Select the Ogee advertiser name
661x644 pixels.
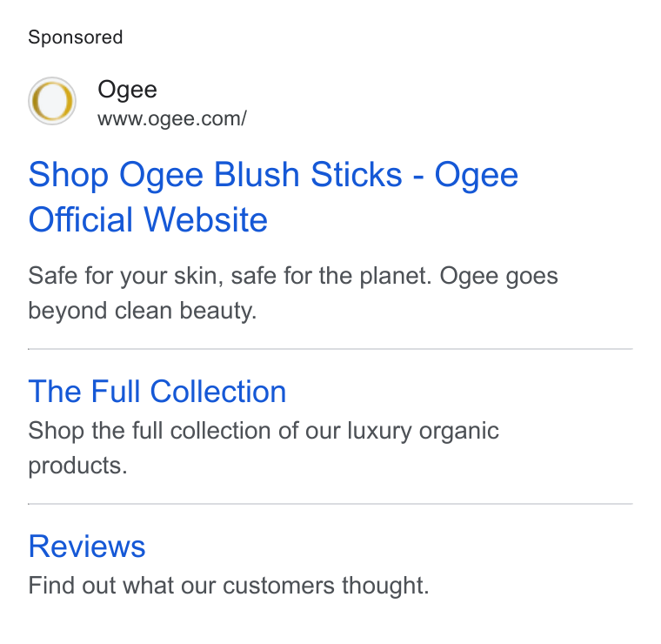point(127,89)
